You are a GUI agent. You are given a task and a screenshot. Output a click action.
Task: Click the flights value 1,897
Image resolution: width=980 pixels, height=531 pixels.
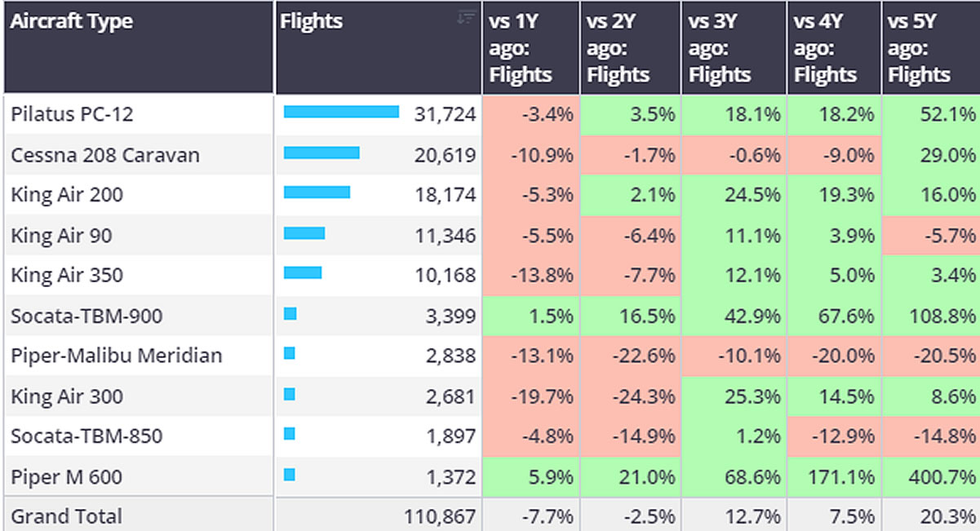tap(450, 436)
